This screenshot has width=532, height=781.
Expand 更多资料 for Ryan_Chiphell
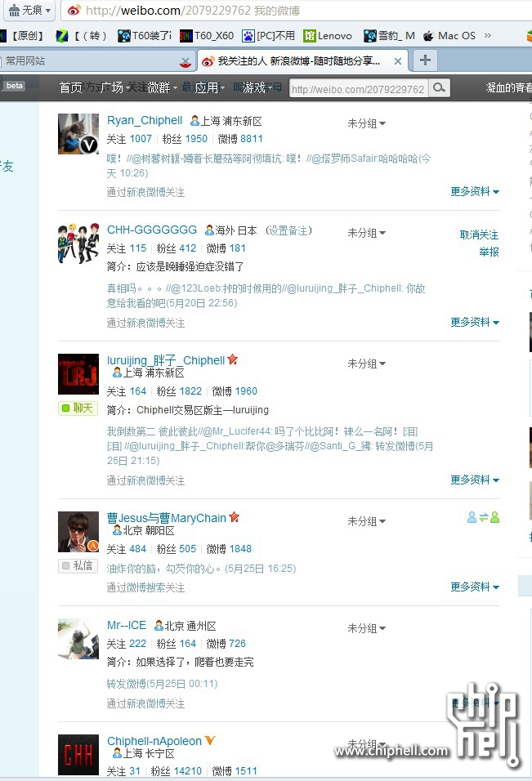coord(475,192)
